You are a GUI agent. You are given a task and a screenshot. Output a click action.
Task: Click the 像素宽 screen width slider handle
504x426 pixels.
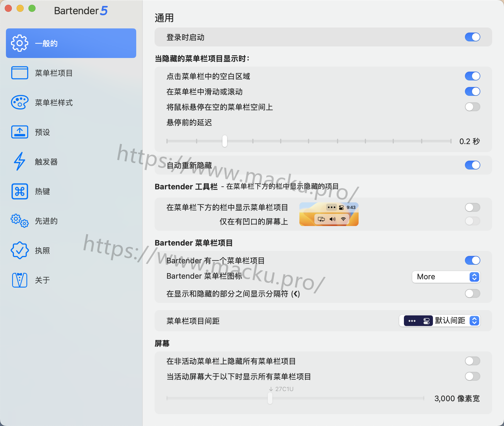(270, 398)
